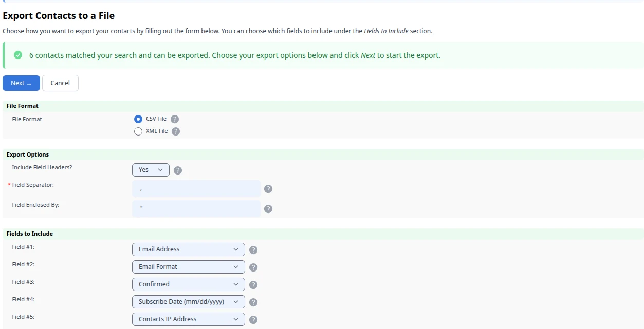Click the Field Separator: label
The image size is (644, 329).
(x=33, y=185)
